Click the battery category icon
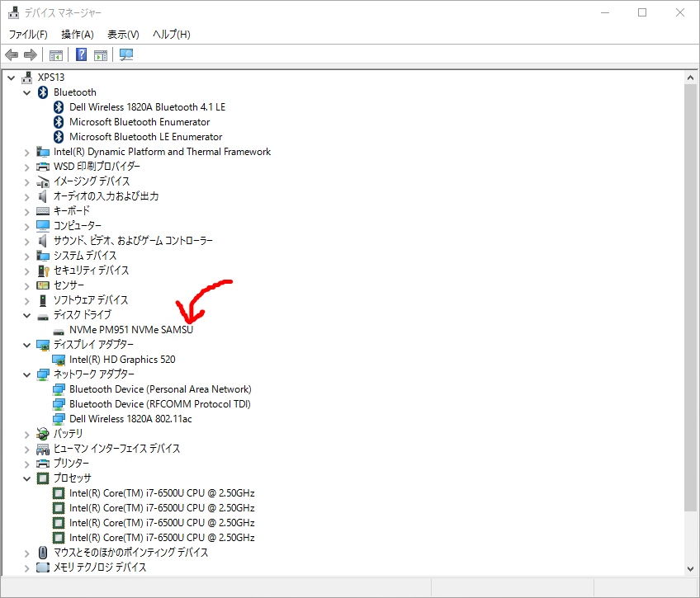The height and width of the screenshot is (598, 700). 43,434
